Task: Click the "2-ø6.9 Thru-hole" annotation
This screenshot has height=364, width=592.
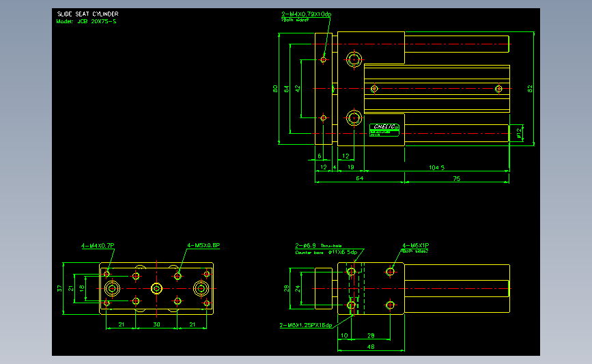Action: pos(318,245)
